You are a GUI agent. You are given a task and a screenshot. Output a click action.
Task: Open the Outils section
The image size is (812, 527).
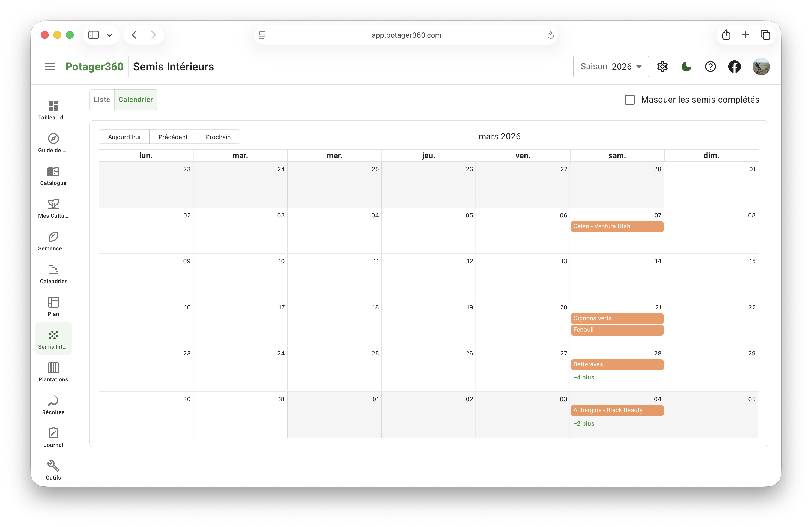tap(53, 470)
